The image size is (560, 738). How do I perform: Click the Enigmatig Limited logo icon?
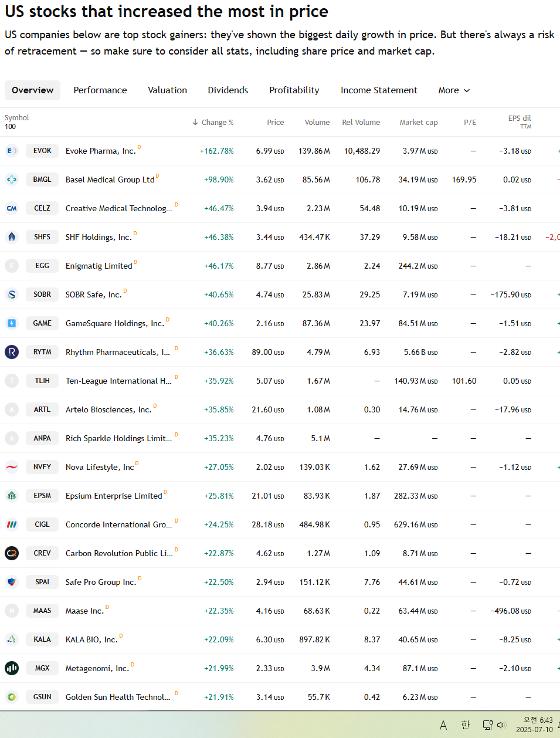[x=12, y=266]
